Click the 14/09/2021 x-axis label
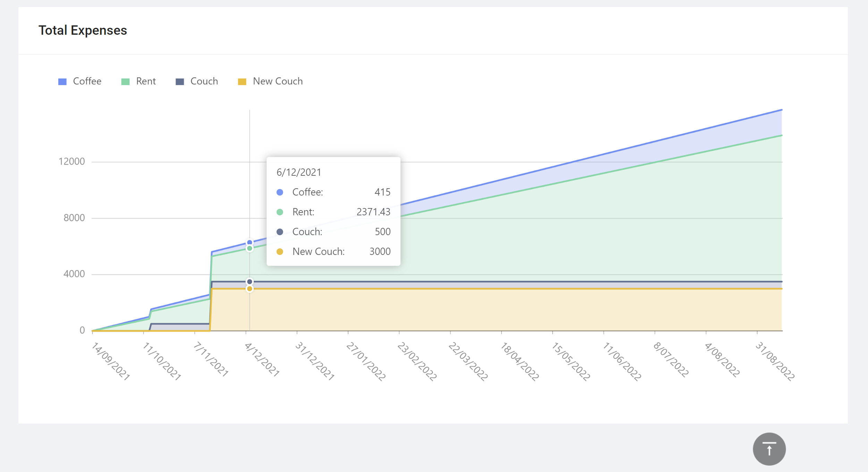This screenshot has height=472, width=868. (111, 361)
